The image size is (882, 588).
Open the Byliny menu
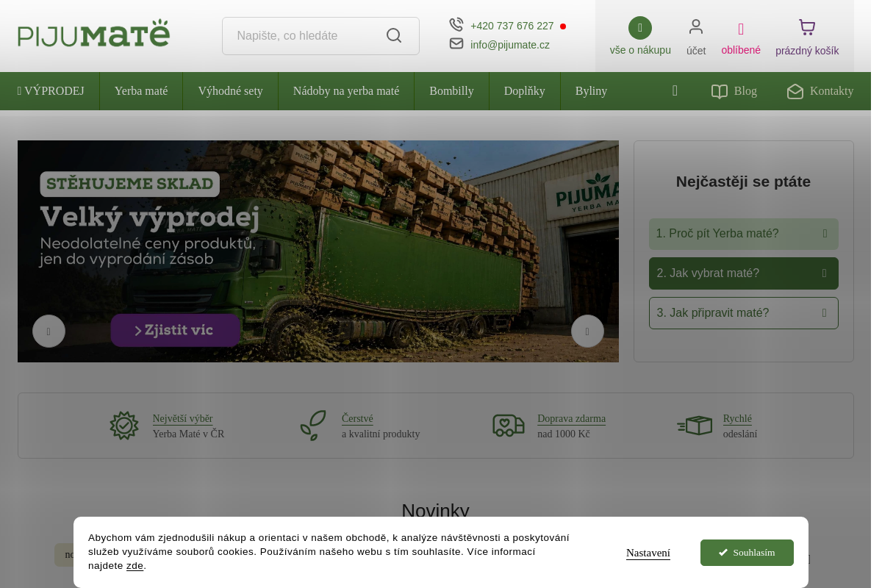click(591, 91)
